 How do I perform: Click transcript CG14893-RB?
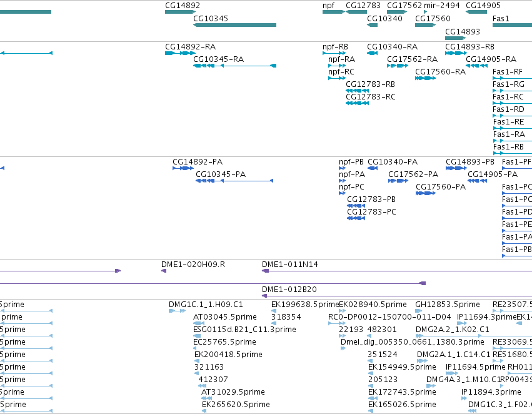469,47
